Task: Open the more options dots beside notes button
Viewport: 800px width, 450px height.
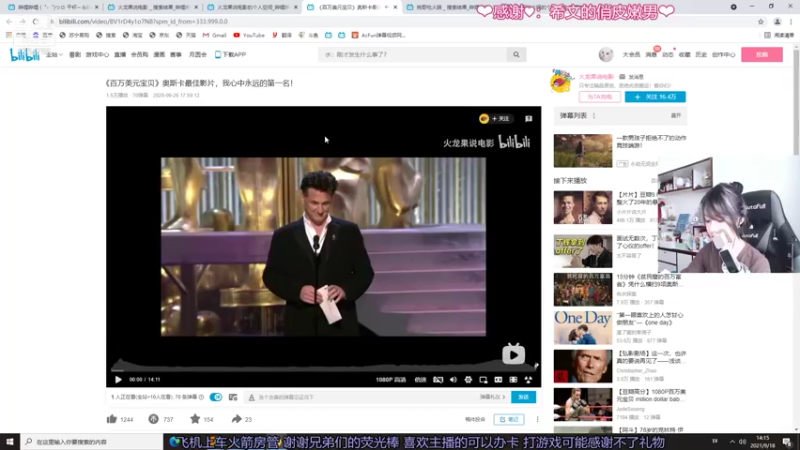Action: 537,419
